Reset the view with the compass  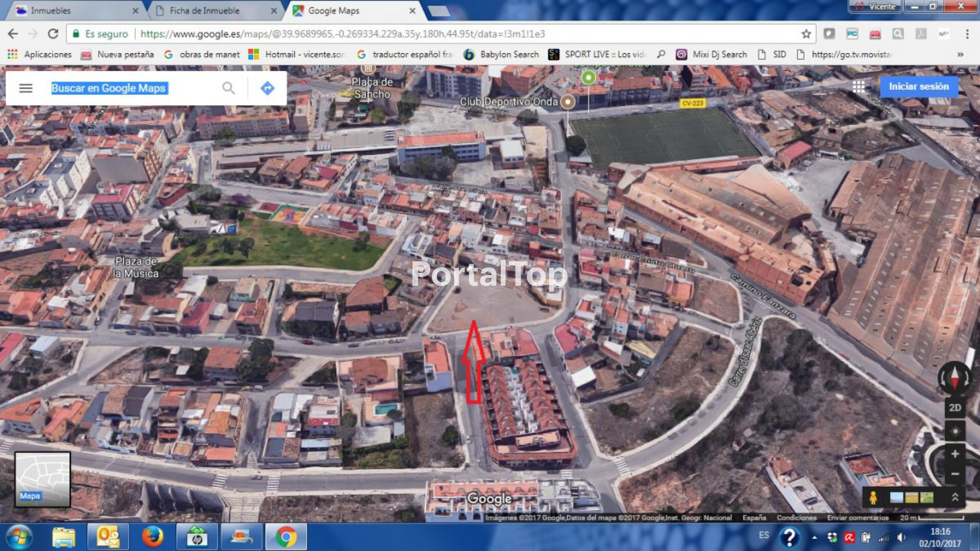click(x=954, y=379)
